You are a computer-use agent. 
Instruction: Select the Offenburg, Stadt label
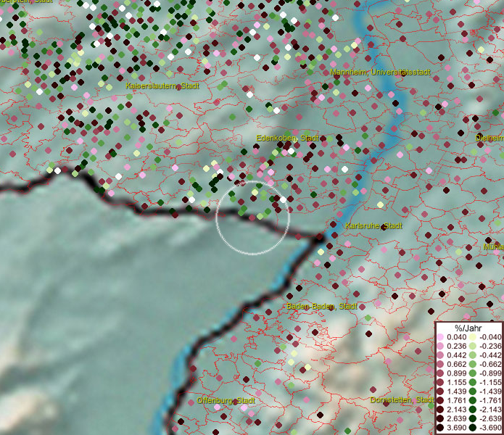(x=226, y=400)
